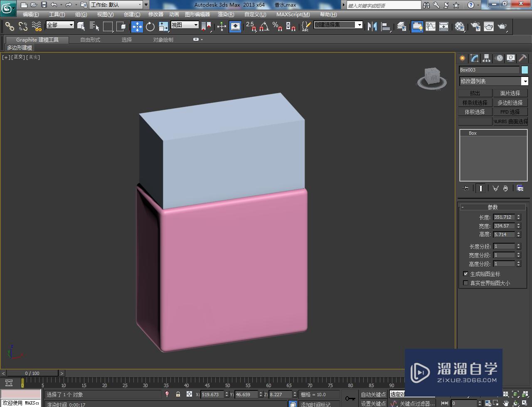
Task: Open the Material Editor from toolbar
Action: pos(460,27)
